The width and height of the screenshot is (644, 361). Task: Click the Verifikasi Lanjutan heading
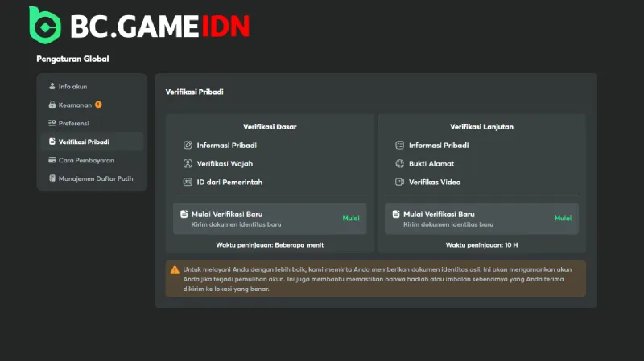pos(481,127)
